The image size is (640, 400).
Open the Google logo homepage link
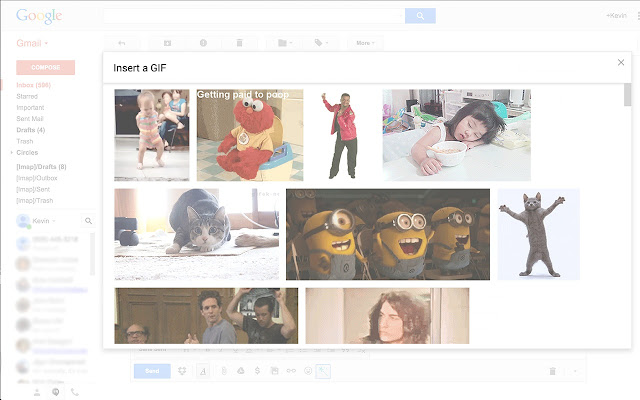pos(39,16)
